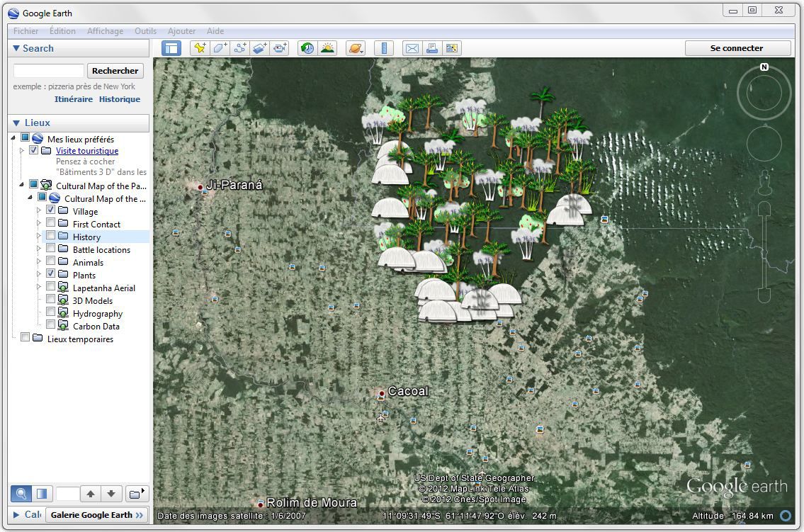Click the Ji-Paraná city marker
The image size is (804, 532).
(x=200, y=187)
